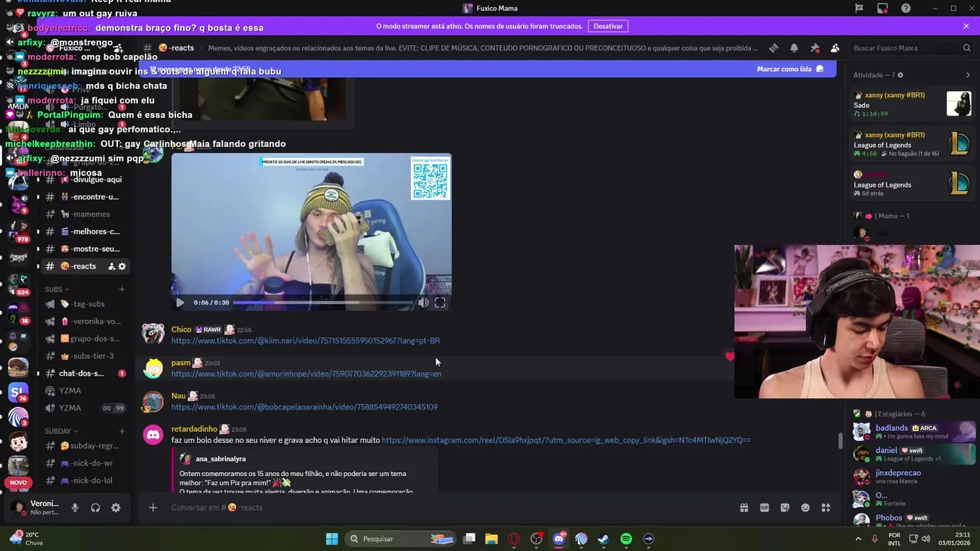Open the nick-do-lol channel
The image size is (980, 551).
point(84,481)
